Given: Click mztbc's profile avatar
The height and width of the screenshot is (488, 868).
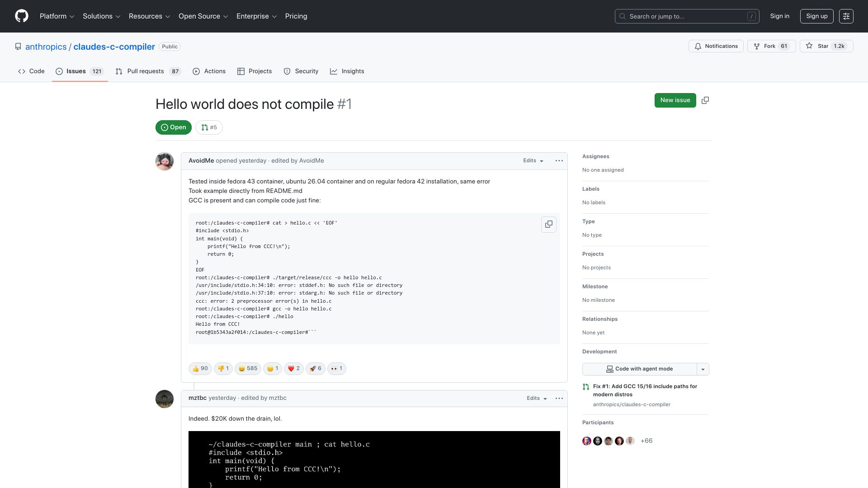Looking at the screenshot, I should [165, 399].
